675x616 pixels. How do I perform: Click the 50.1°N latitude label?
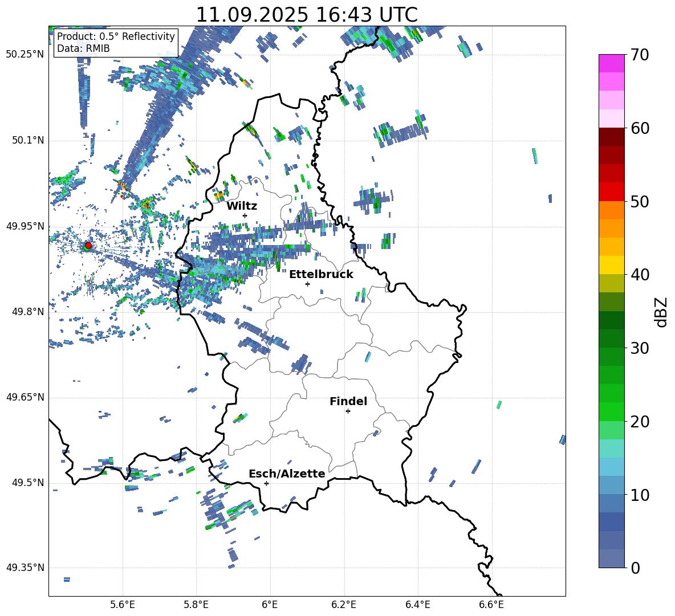pos(27,140)
